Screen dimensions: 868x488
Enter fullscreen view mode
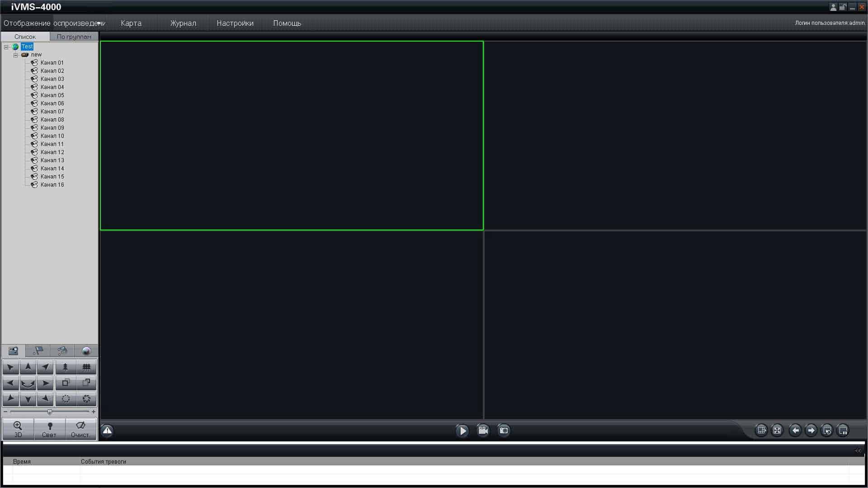[x=777, y=431]
